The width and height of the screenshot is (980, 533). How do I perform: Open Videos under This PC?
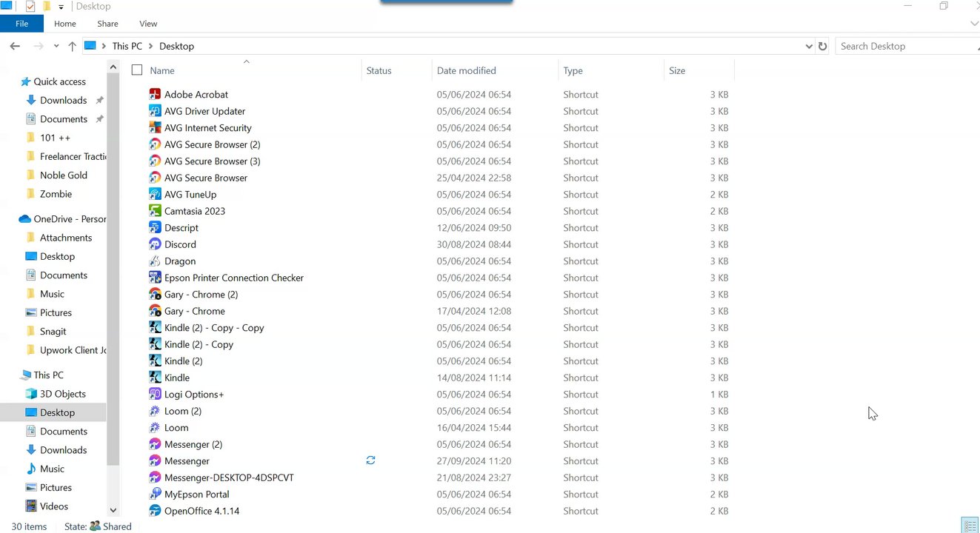tap(53, 506)
